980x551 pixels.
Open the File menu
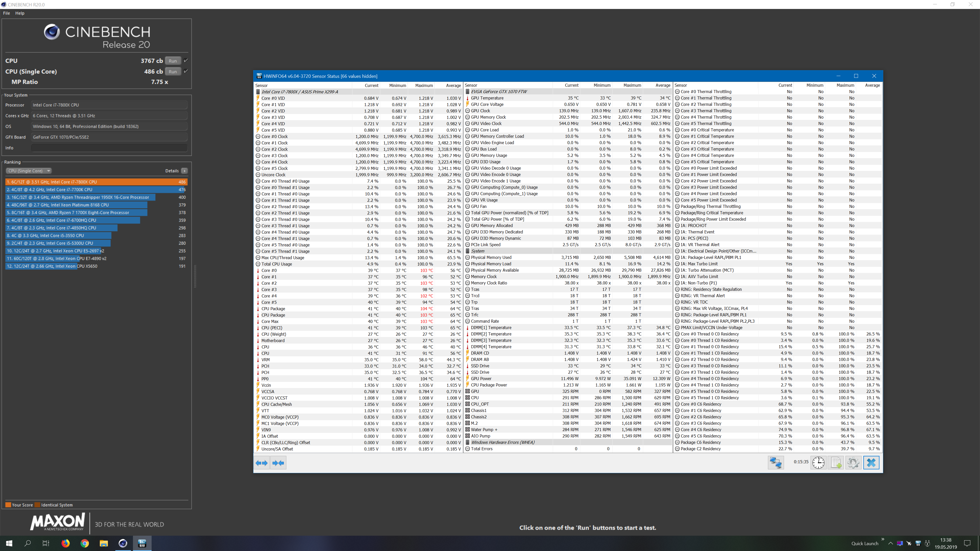tap(6, 13)
